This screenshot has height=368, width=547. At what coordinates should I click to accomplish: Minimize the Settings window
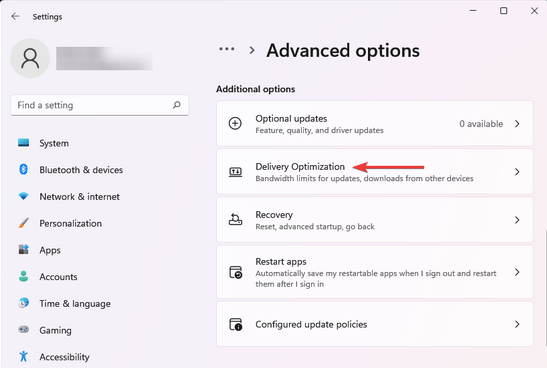pyautogui.click(x=473, y=11)
